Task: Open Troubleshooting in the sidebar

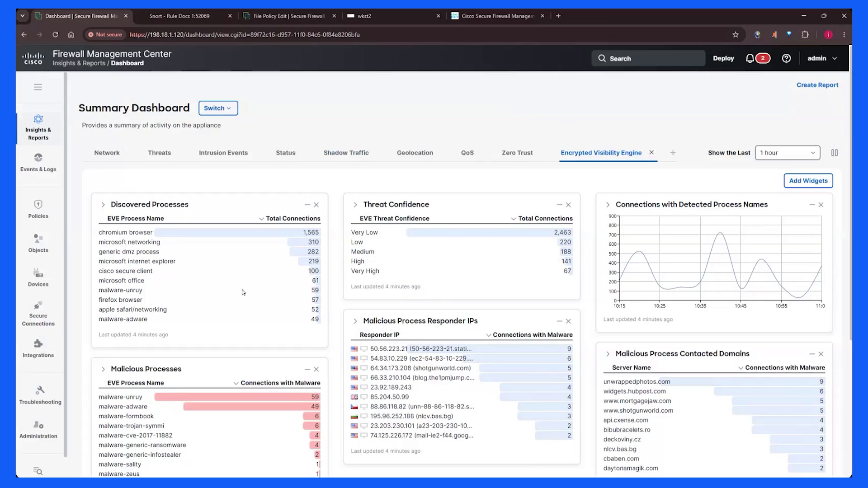Action: click(x=40, y=395)
